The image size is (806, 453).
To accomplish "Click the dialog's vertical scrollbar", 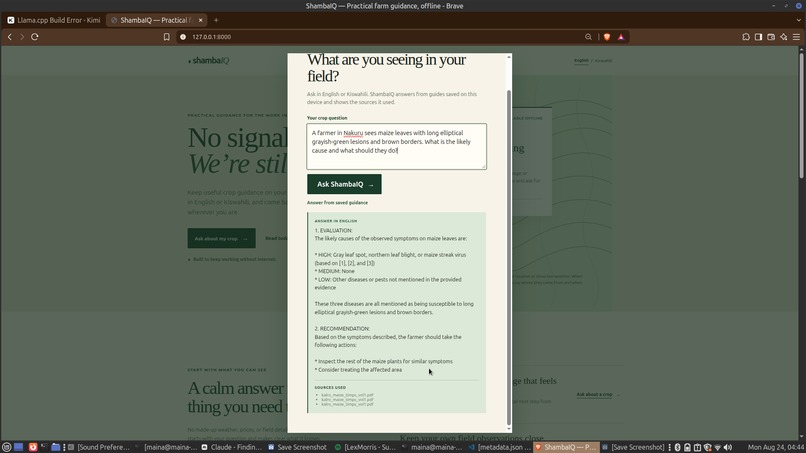I will coord(509,257).
